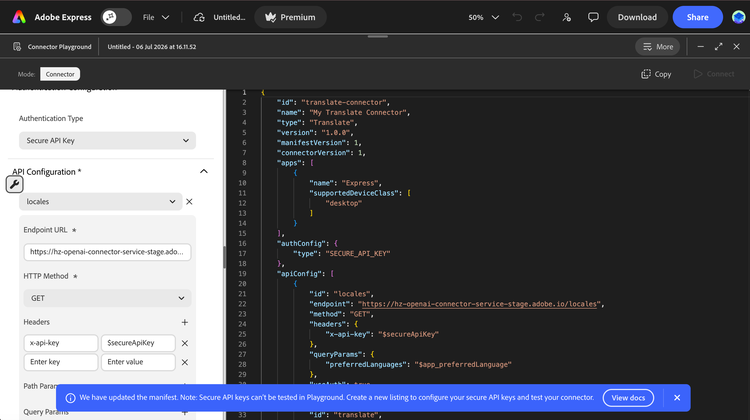750x420 pixels.
Task: Click the panel drag handle at top center
Action: (377, 36)
